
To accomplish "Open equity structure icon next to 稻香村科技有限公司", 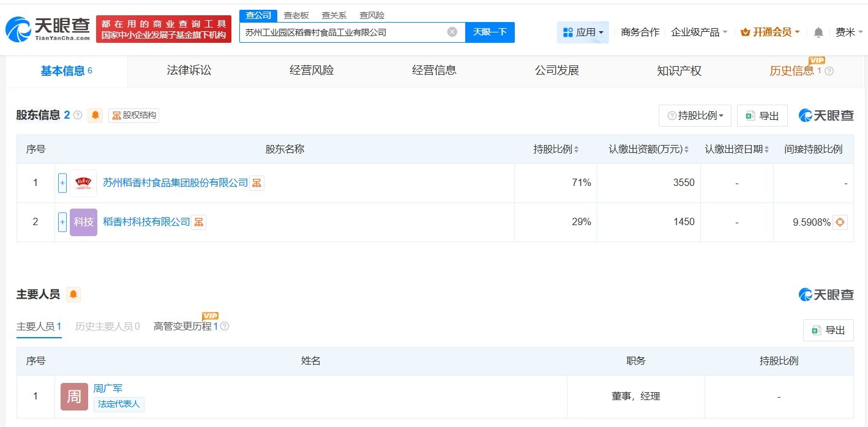I will tap(199, 222).
